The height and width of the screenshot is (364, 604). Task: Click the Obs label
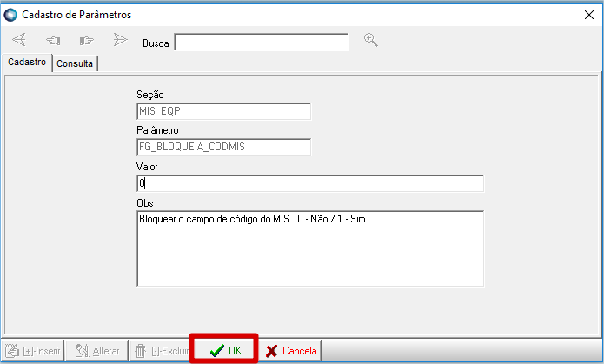pos(145,203)
